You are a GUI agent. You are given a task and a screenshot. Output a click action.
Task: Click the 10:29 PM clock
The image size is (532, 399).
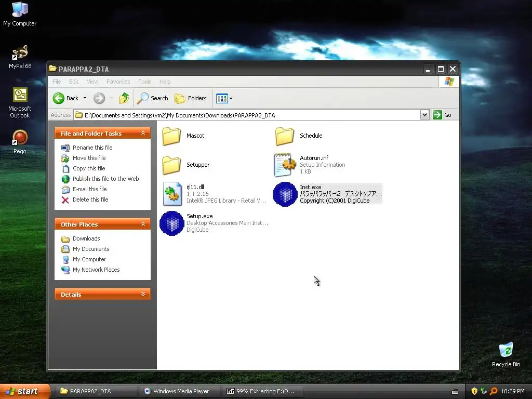click(x=513, y=391)
